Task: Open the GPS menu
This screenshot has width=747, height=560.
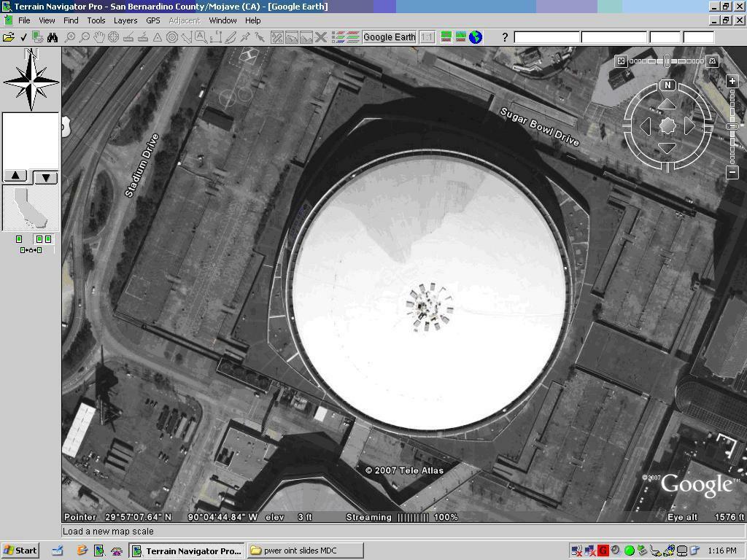Action: 153,20
